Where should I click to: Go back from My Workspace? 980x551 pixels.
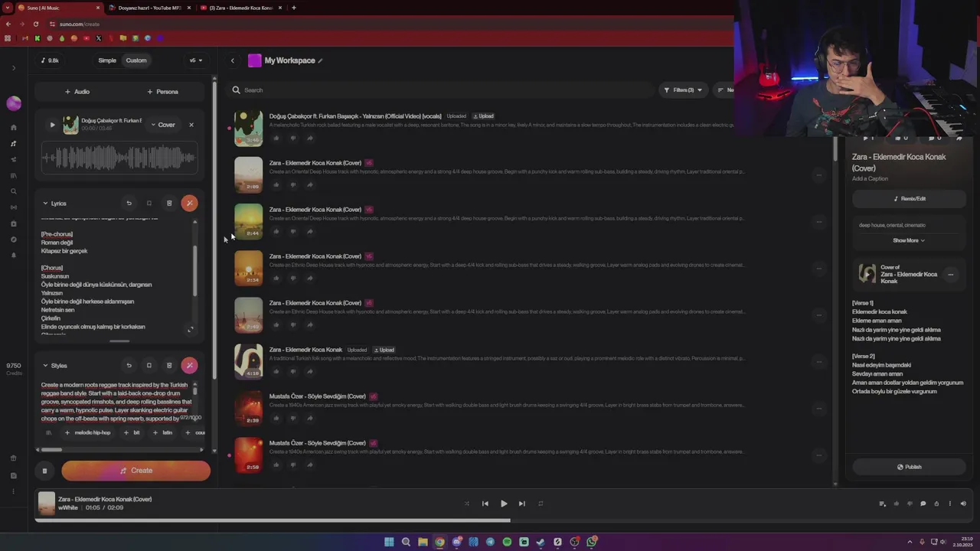[233, 60]
